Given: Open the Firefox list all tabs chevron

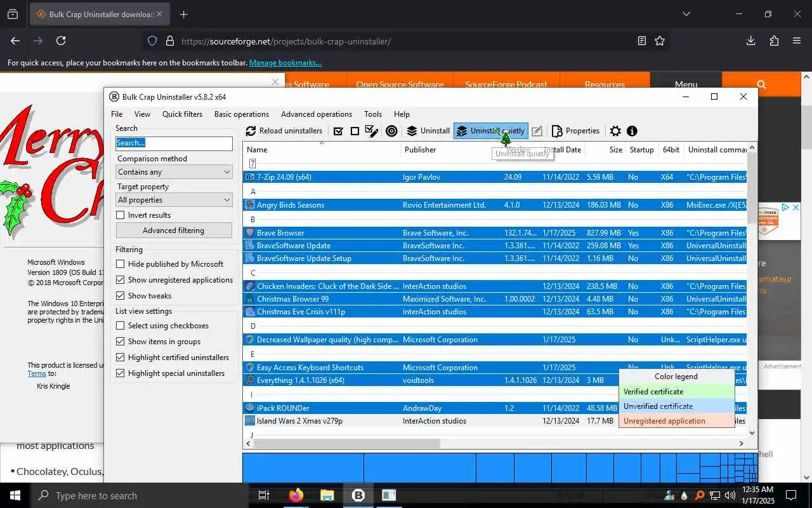Looking at the screenshot, I should click(686, 14).
